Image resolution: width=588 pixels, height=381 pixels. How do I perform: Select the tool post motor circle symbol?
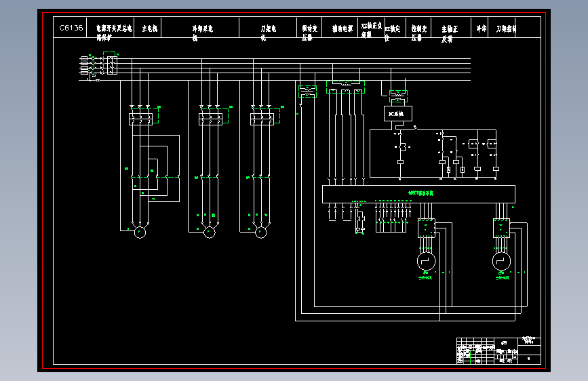tap(261, 233)
